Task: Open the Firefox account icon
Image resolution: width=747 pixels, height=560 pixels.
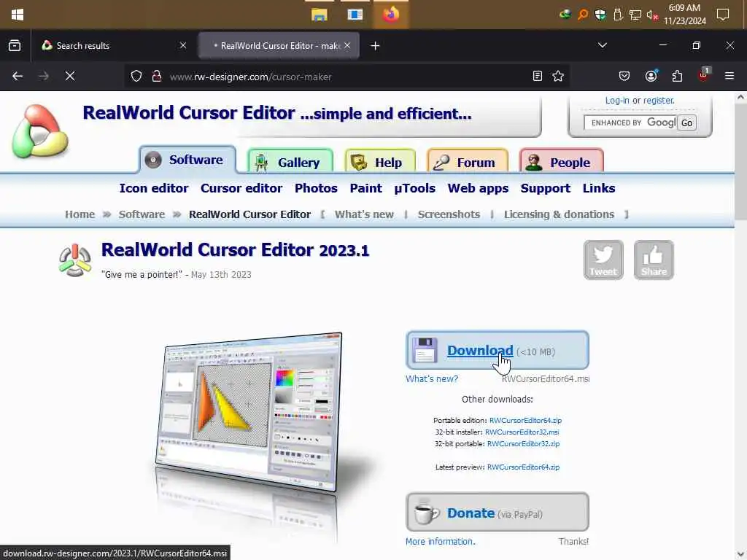Action: click(651, 76)
